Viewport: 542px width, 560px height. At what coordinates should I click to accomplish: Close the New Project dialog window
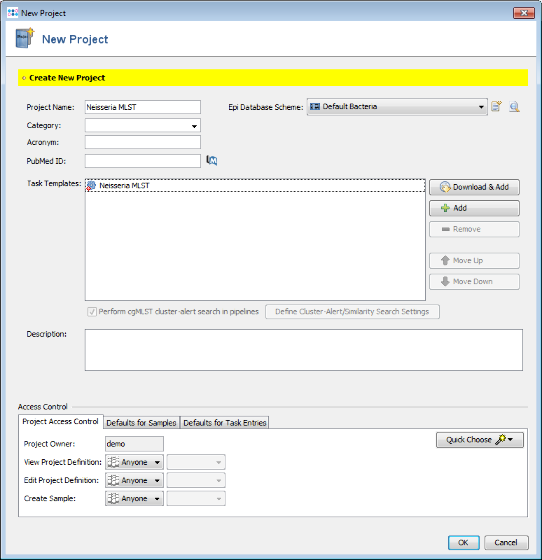524,13
